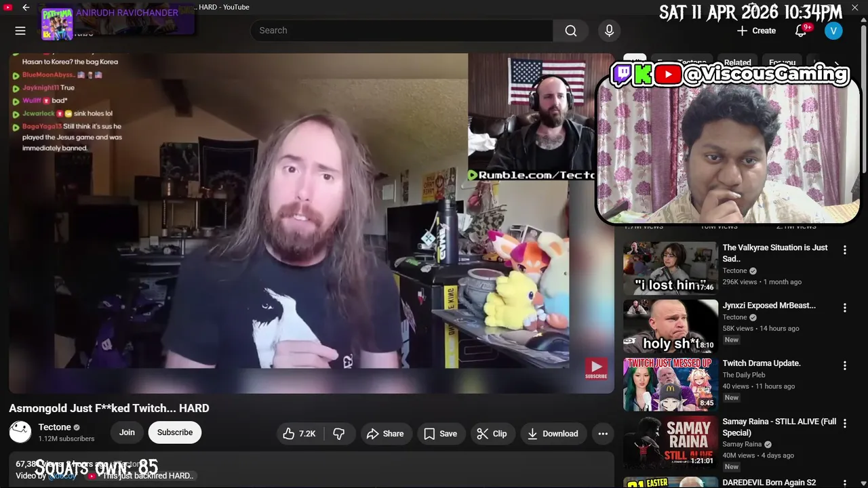Download the video
This screenshot has width=868, height=488.
click(x=553, y=434)
